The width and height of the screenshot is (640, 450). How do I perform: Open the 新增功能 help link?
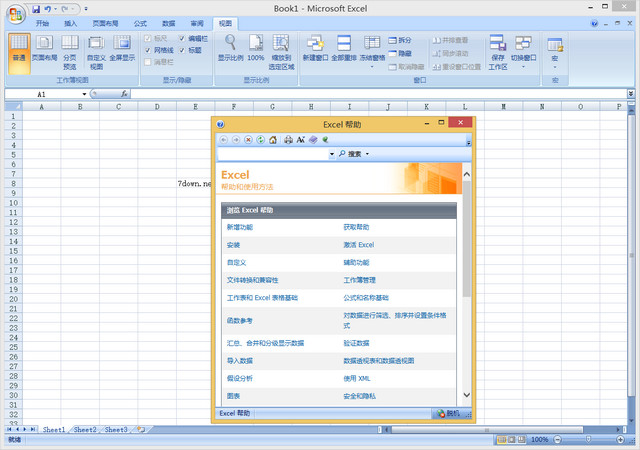pos(240,227)
